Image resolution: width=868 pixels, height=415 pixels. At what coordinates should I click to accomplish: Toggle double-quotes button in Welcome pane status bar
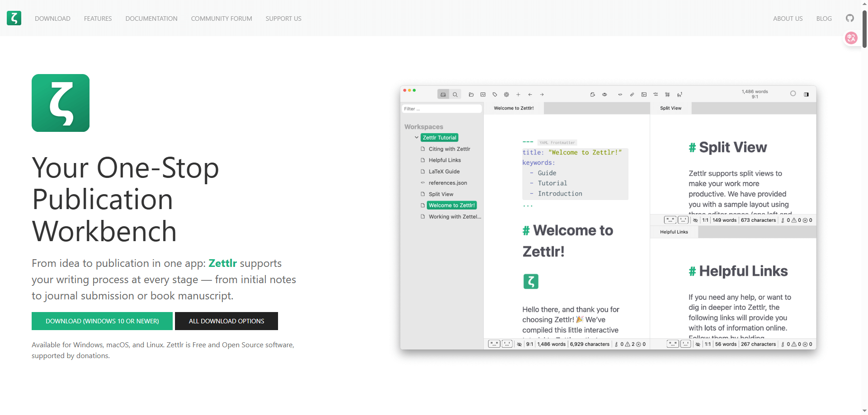494,344
